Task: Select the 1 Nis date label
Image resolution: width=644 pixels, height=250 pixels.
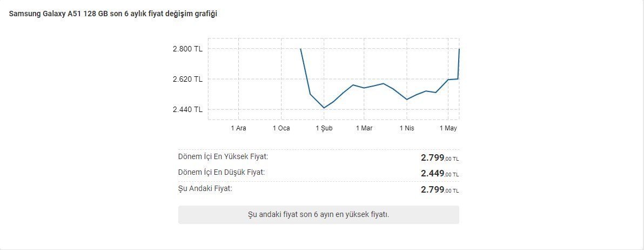Action: 406,128
